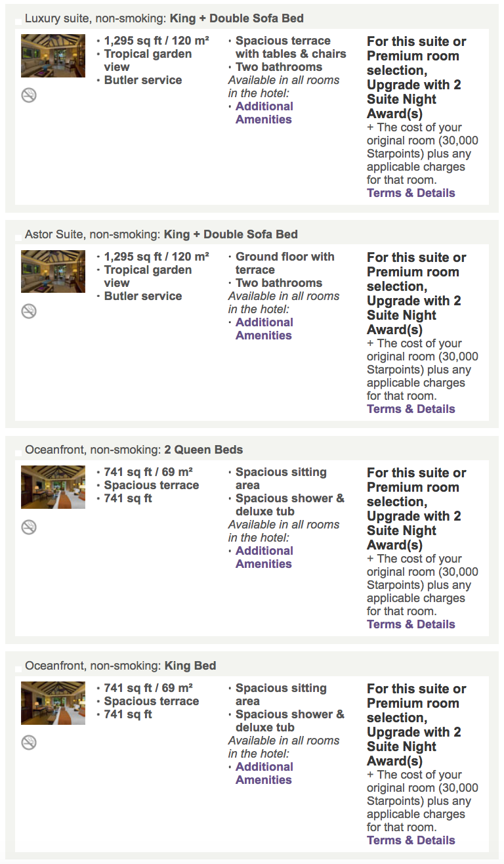Select the Oceanfront King Bed heading

pyautogui.click(x=121, y=666)
